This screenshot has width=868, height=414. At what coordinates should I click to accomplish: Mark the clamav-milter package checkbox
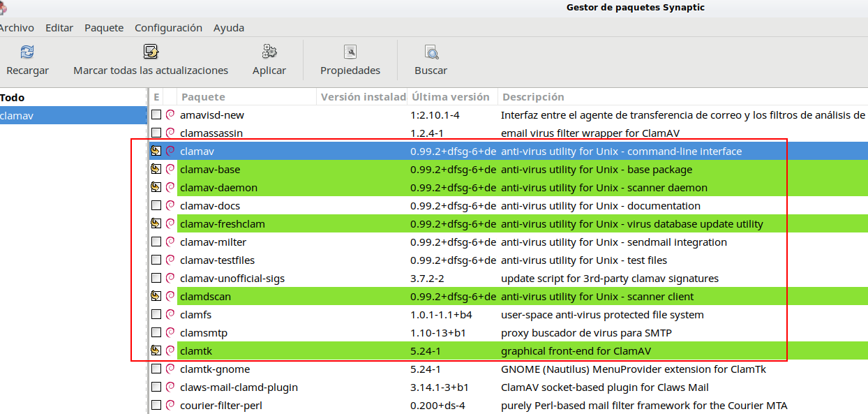(x=156, y=242)
